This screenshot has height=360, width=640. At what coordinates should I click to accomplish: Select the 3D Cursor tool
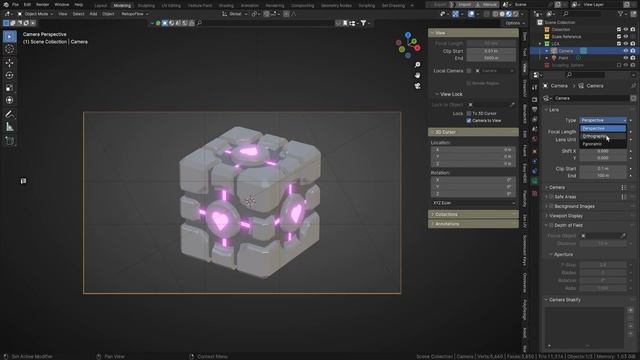coord(9,49)
